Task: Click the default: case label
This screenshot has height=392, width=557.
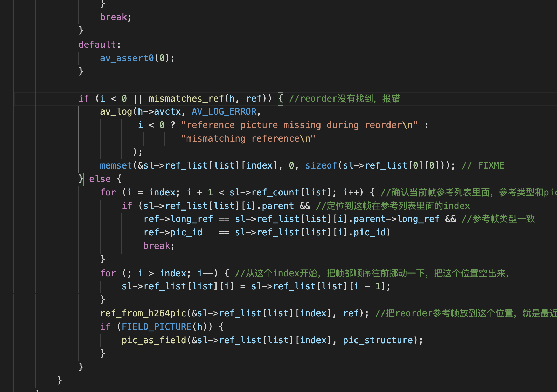Action: pos(100,45)
